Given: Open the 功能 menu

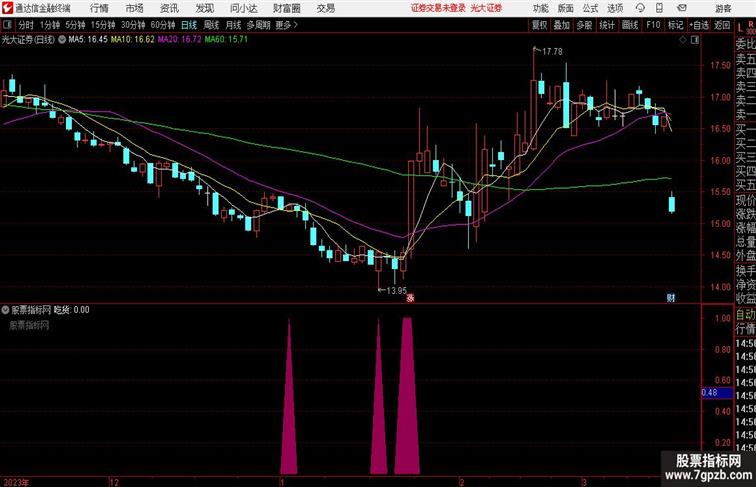Looking at the screenshot, I should pyautogui.click(x=540, y=8).
